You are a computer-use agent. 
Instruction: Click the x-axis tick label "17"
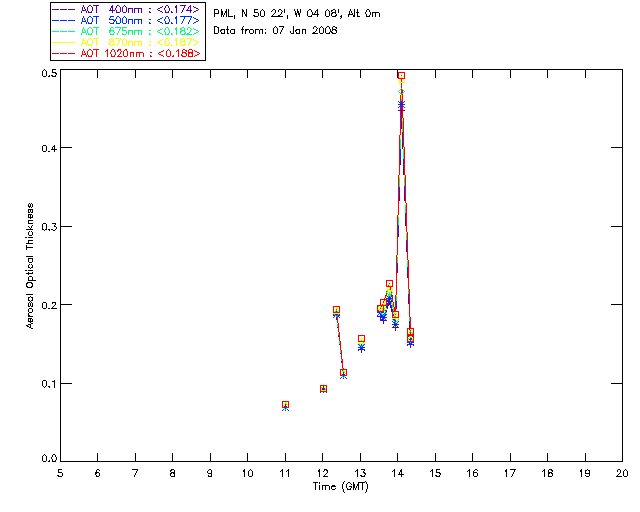[x=510, y=474]
